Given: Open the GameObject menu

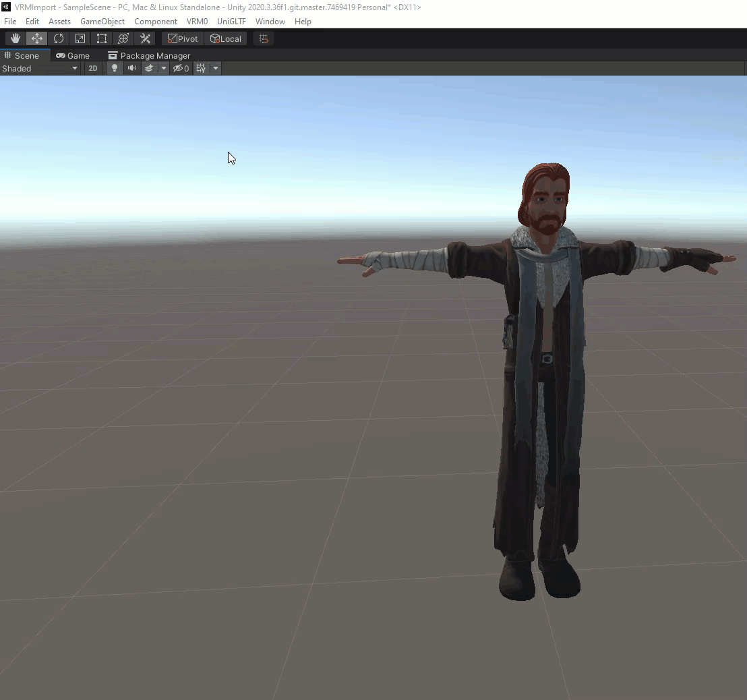Looking at the screenshot, I should [x=102, y=22].
